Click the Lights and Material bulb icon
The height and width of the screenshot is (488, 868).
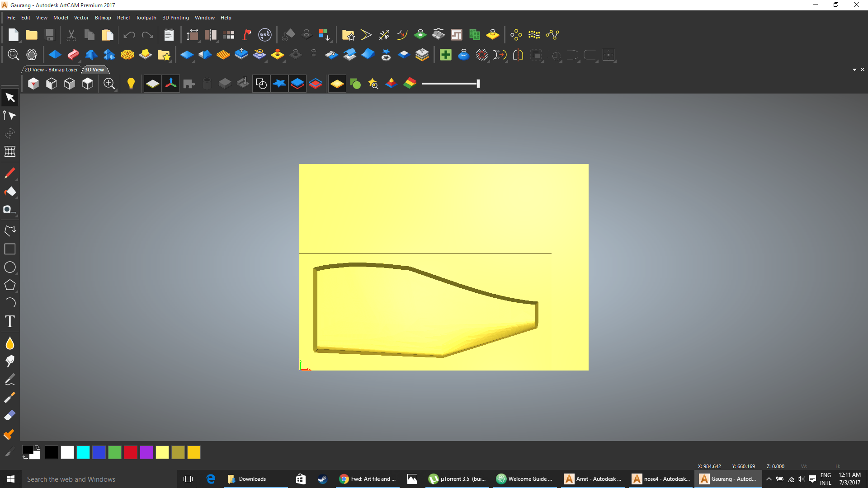pos(131,84)
